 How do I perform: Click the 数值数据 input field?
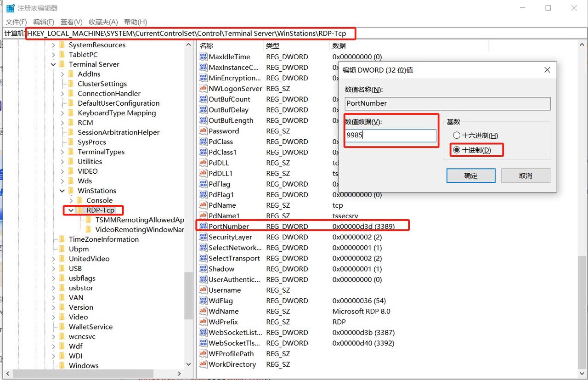tap(390, 136)
